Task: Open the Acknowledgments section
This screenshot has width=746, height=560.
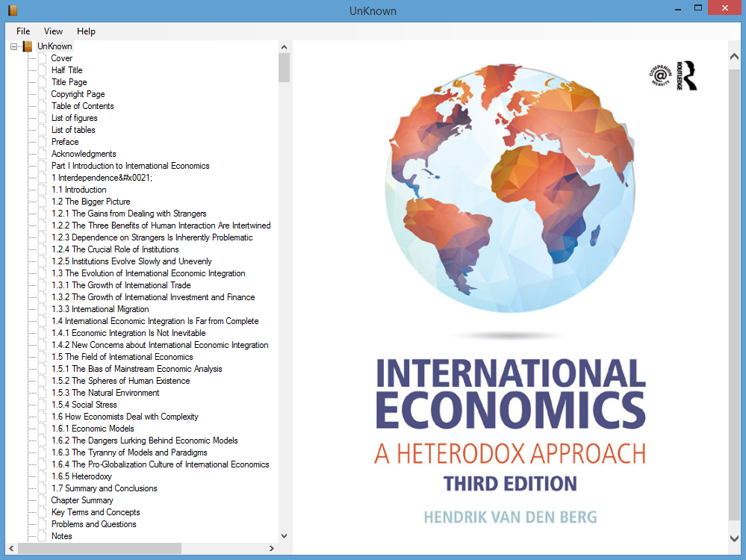Action: pos(84,154)
